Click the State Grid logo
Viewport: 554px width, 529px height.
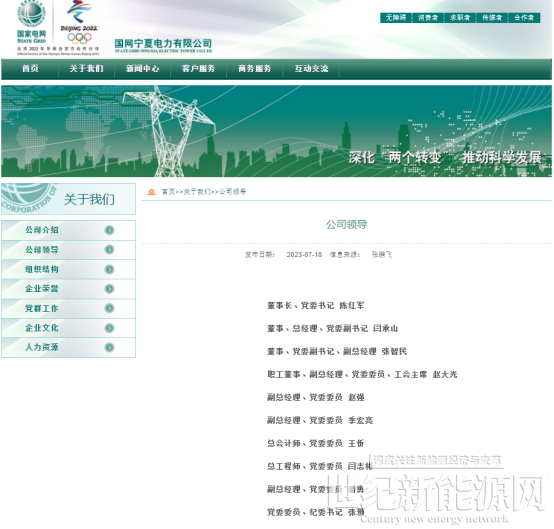coord(32,22)
